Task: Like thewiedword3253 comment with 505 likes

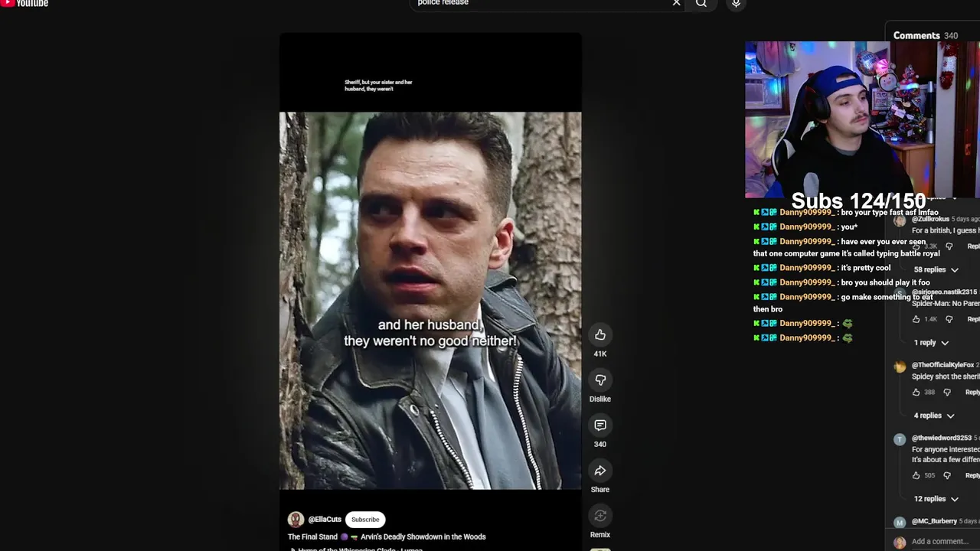Action: coord(916,475)
